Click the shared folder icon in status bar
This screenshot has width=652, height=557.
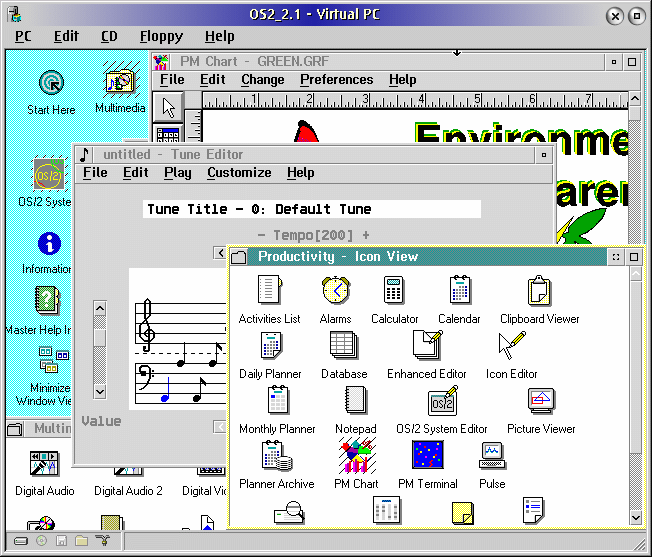82,540
